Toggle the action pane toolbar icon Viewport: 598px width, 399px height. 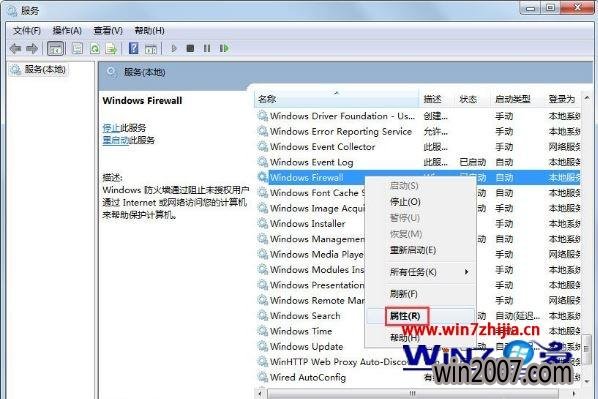pyautogui.click(x=151, y=49)
